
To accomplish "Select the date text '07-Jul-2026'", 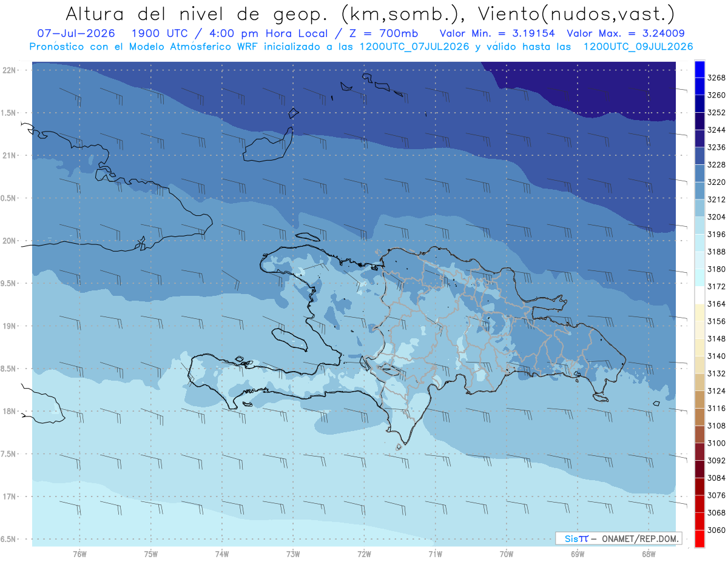I will (75, 33).
